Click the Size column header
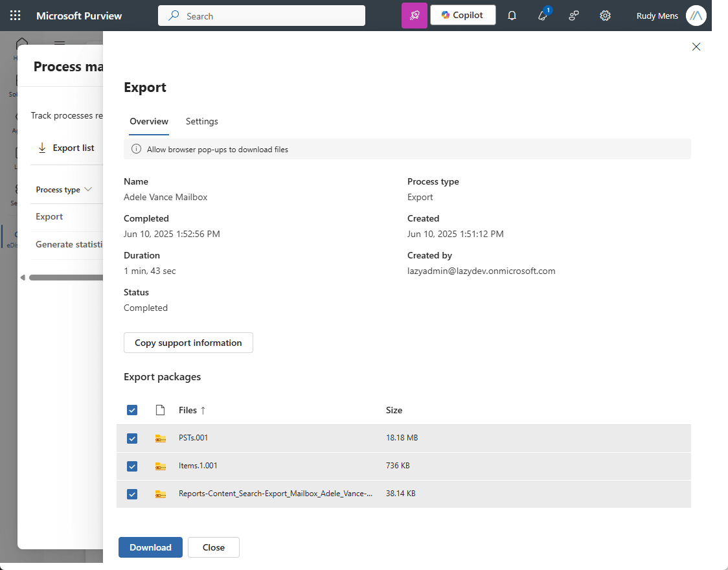 [394, 410]
